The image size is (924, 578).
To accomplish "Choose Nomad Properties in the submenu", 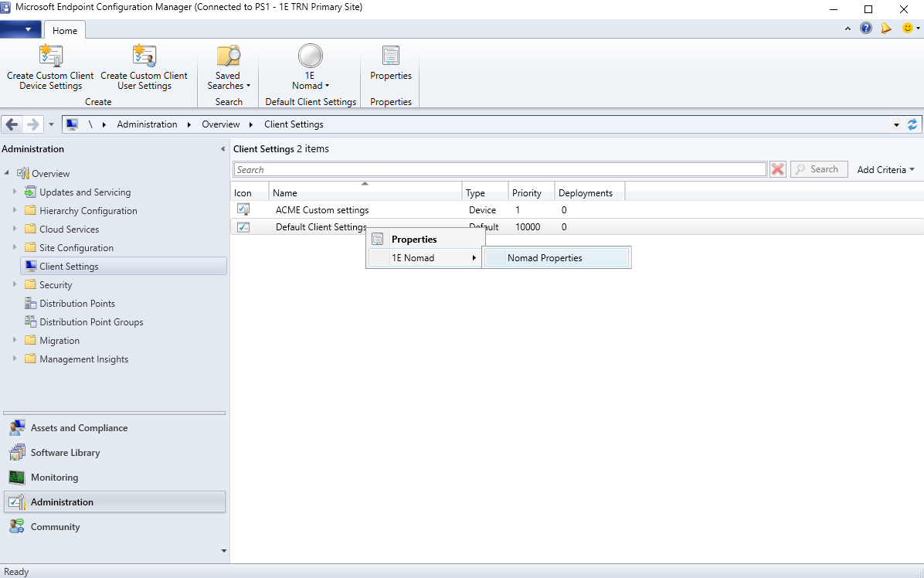I will pos(556,258).
